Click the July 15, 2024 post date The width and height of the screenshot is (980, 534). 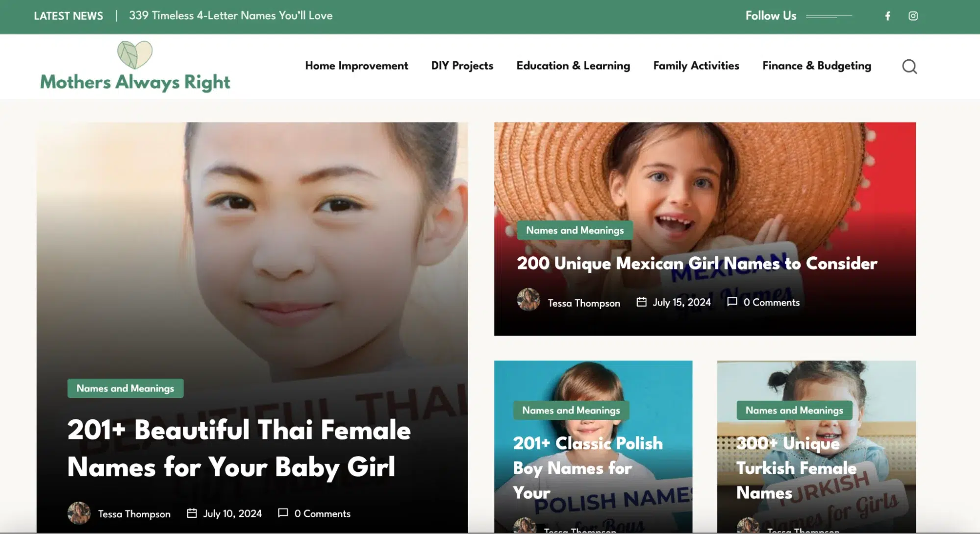coord(681,302)
